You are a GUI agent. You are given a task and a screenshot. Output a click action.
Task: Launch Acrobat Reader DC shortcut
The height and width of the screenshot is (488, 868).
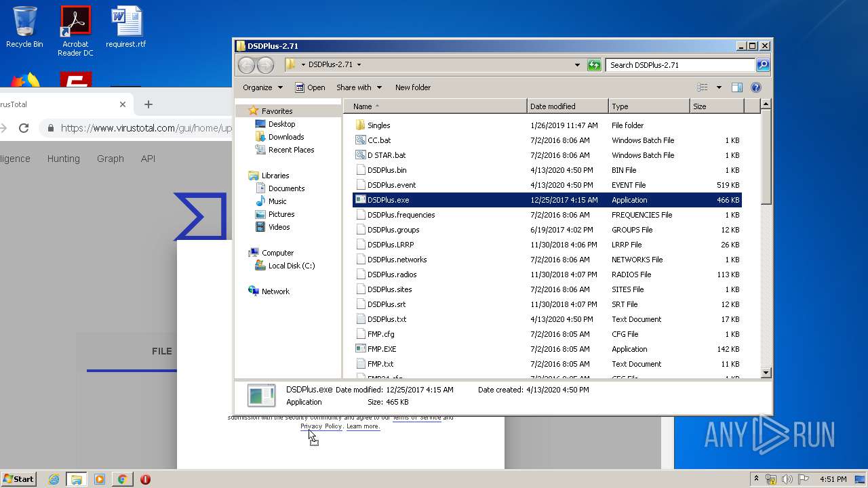(x=75, y=30)
